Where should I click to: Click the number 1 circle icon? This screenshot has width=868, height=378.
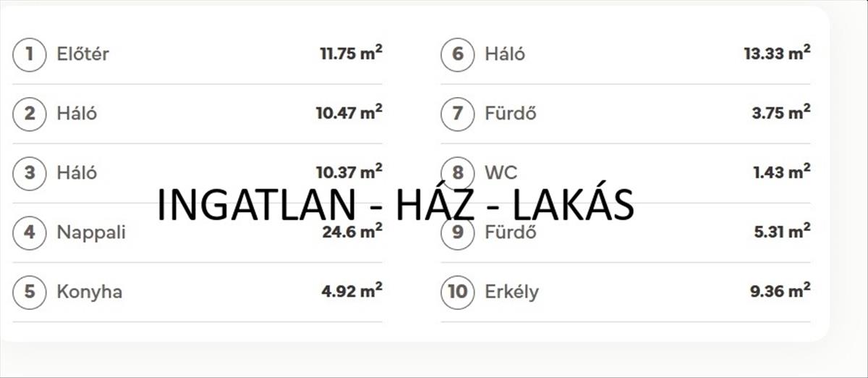click(30, 54)
